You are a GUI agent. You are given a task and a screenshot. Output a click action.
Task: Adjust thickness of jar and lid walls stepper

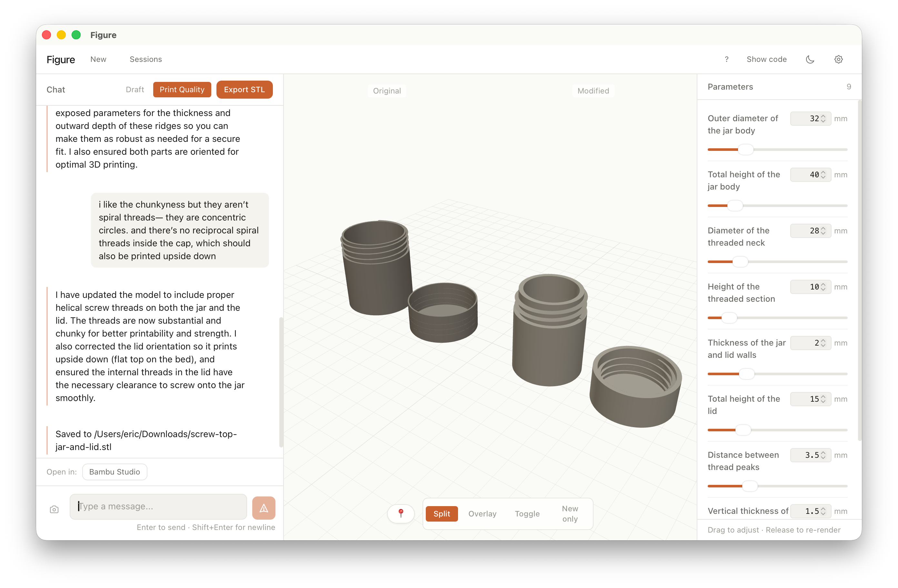823,343
